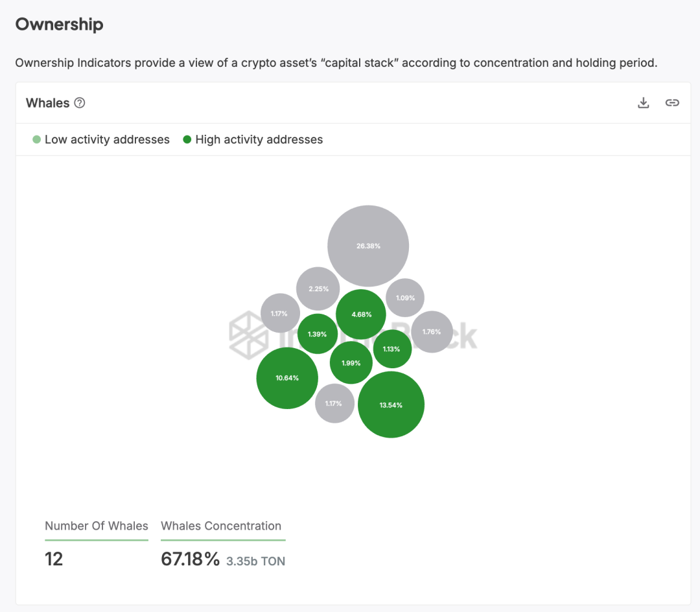
Task: Open the help tooltip beside Whales
Action: [80, 102]
